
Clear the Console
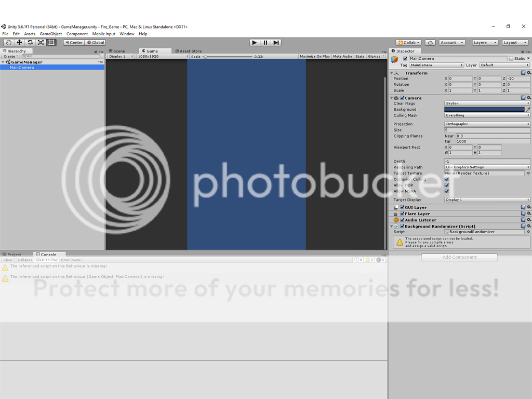8,260
